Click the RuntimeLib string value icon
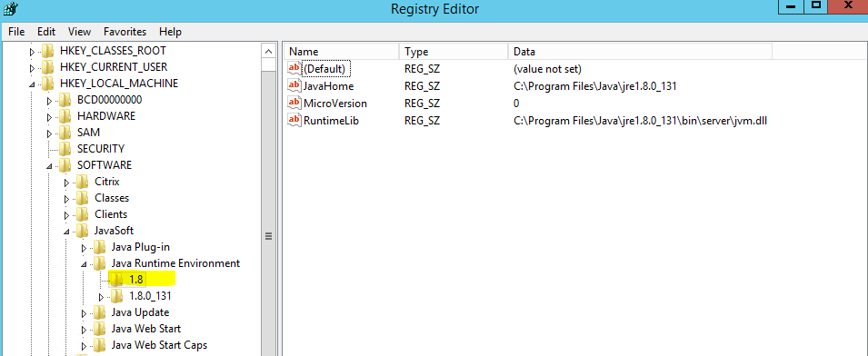Viewport: 868px width, 356px height. click(294, 120)
